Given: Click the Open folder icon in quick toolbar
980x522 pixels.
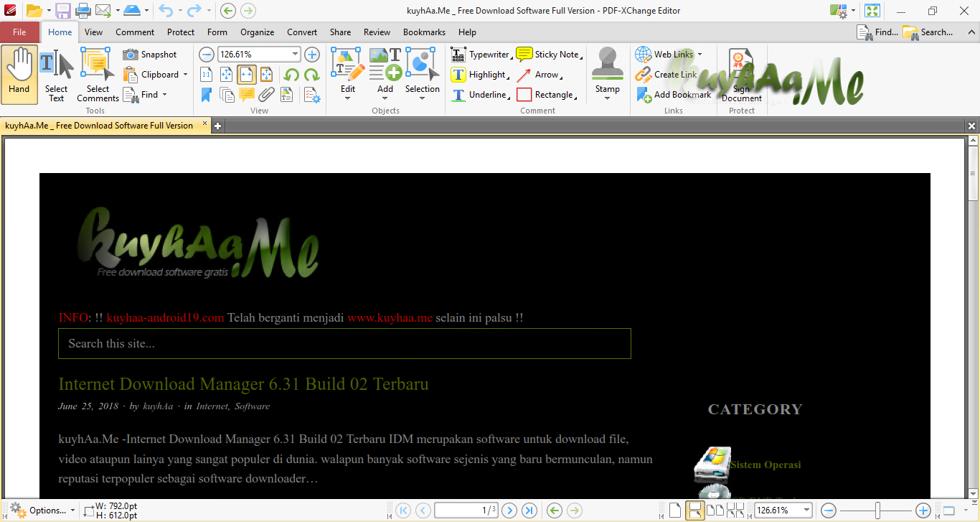Looking at the screenshot, I should coord(33,11).
